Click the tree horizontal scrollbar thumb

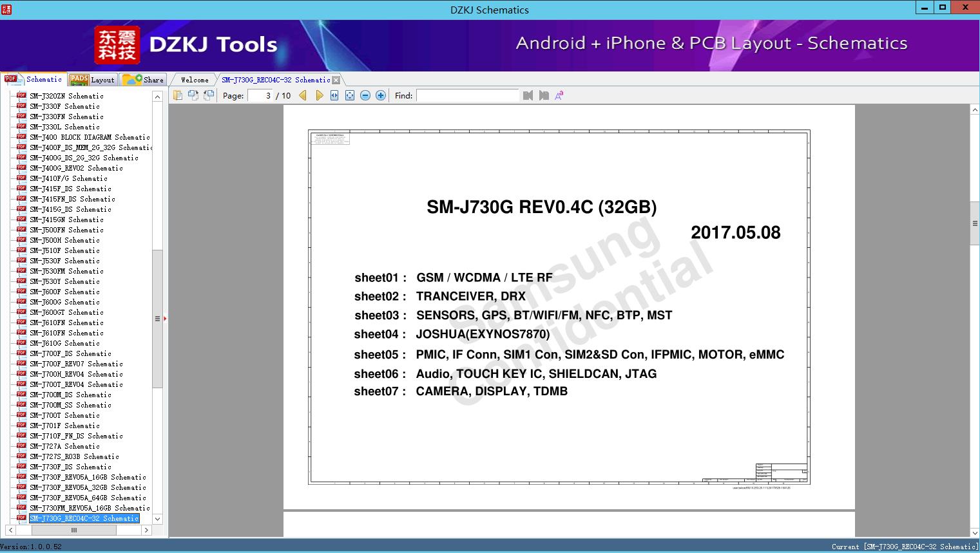pos(74,530)
